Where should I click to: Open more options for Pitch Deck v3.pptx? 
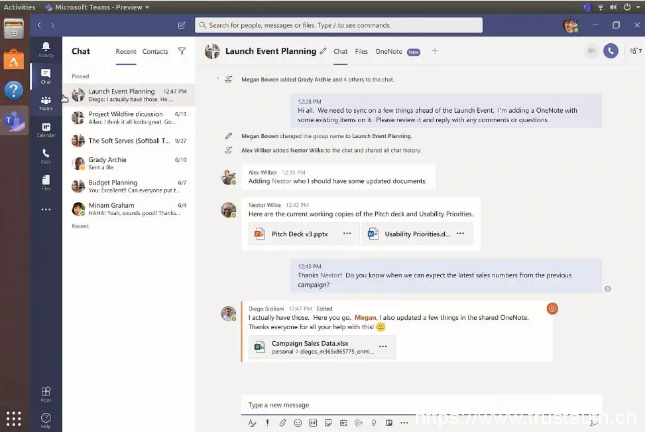click(x=347, y=233)
